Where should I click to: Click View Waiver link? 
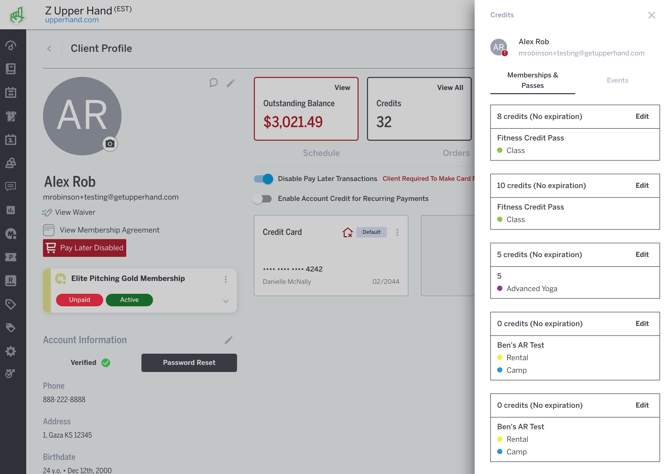pos(75,212)
